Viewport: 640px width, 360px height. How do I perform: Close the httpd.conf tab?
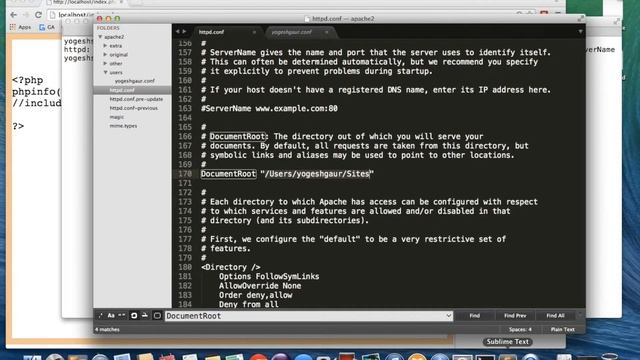point(254,32)
